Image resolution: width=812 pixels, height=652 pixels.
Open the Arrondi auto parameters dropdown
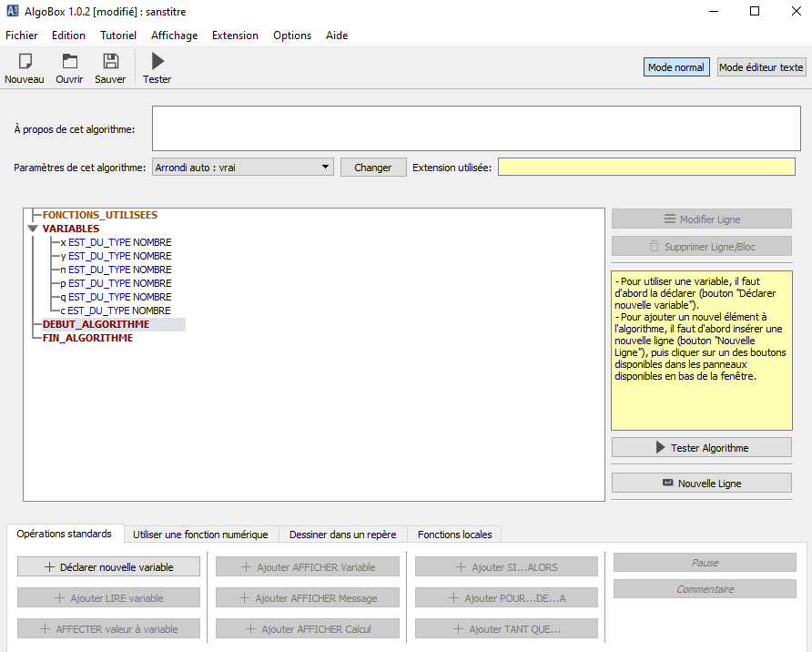pos(242,168)
